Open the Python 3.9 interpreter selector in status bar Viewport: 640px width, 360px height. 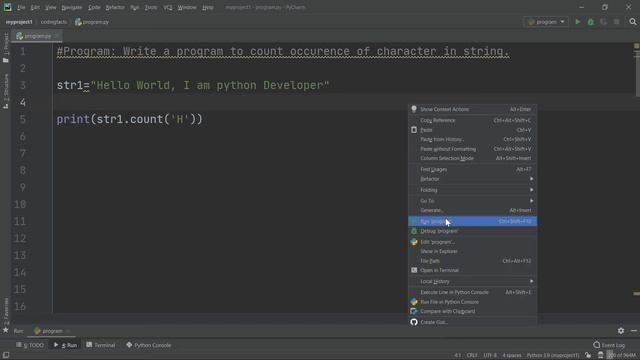[553, 356]
